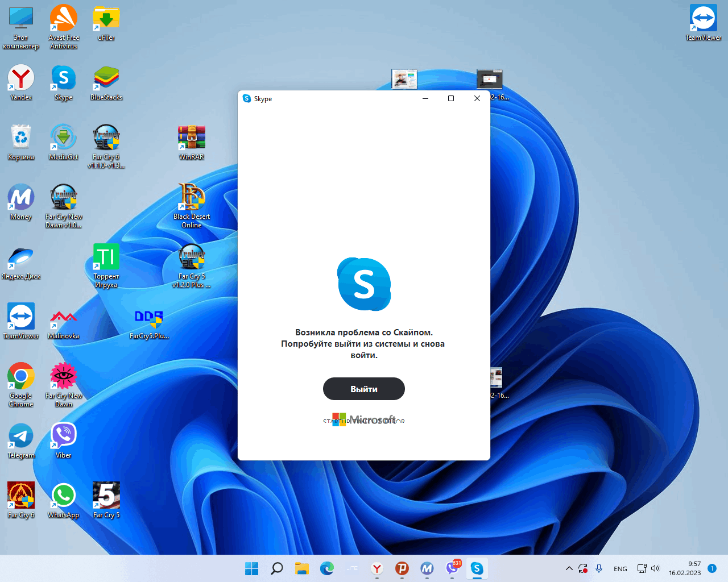Expand the hidden tray icons chevron
This screenshot has height=582, width=728.
[569, 568]
